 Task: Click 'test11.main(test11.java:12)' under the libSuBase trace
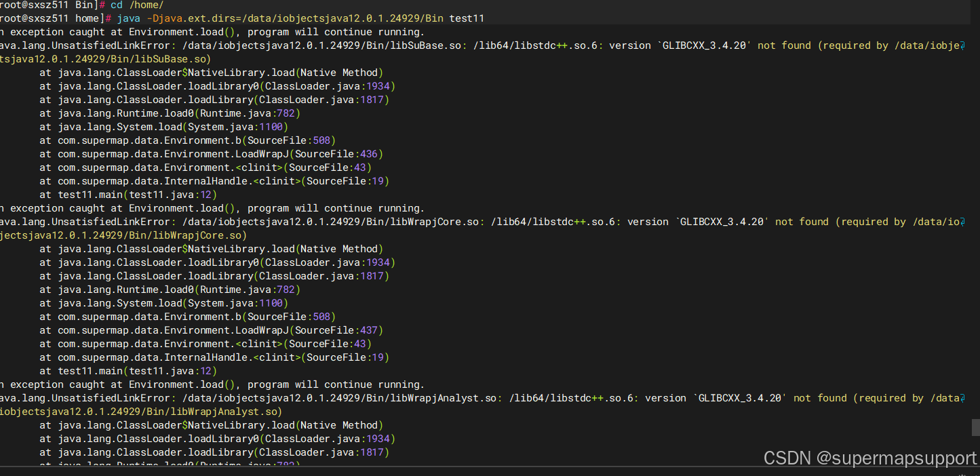128,195
